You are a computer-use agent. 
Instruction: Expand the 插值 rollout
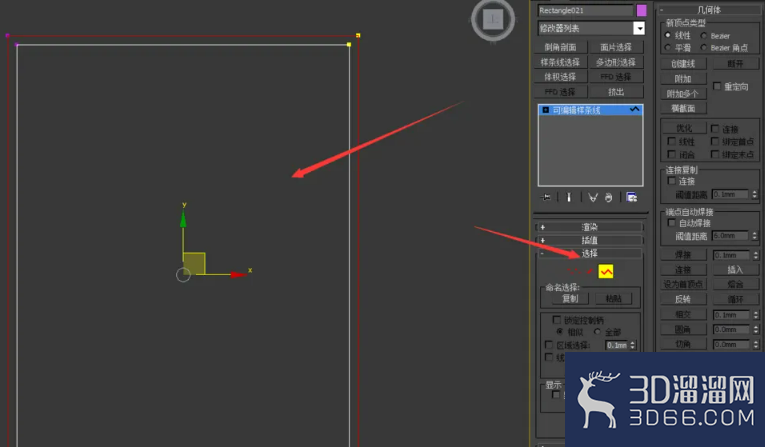pos(589,240)
